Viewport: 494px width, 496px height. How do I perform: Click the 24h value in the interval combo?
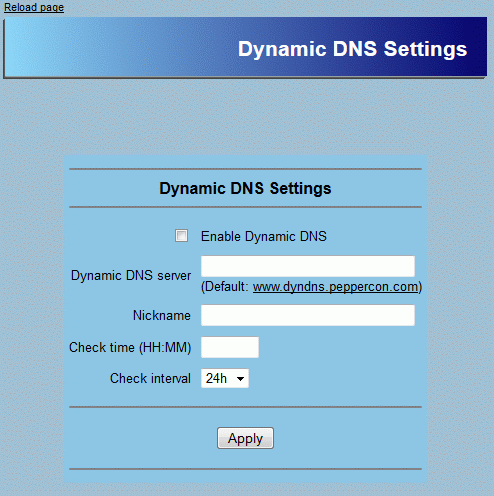[x=216, y=378]
